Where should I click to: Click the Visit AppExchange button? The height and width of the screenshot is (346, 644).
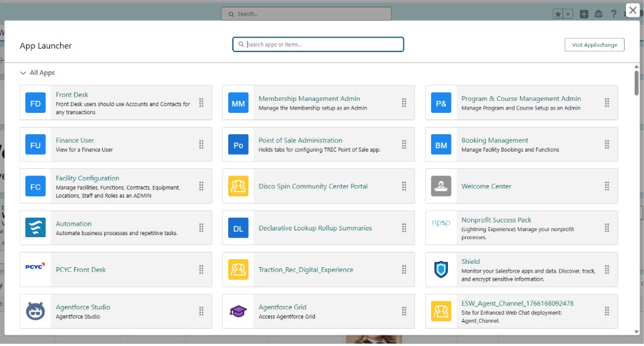[x=595, y=45]
